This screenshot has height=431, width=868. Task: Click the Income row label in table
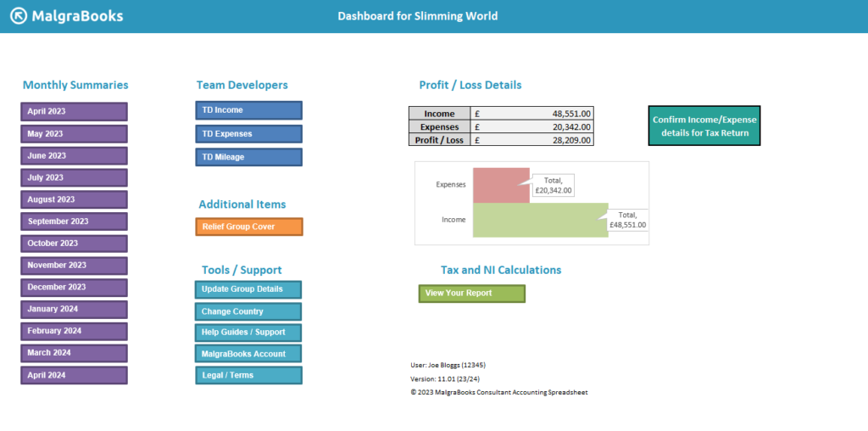pyautogui.click(x=440, y=114)
